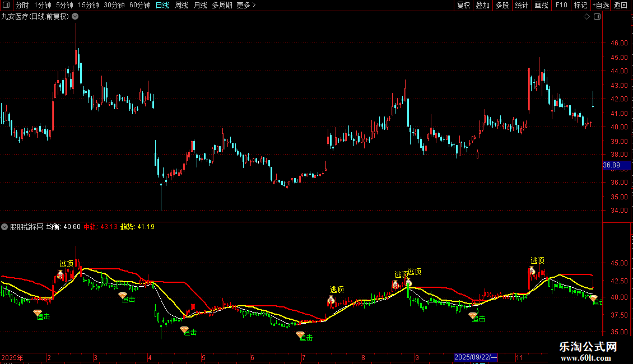Open the 股朋指标网 indicator dropdown arrow

click(4, 227)
